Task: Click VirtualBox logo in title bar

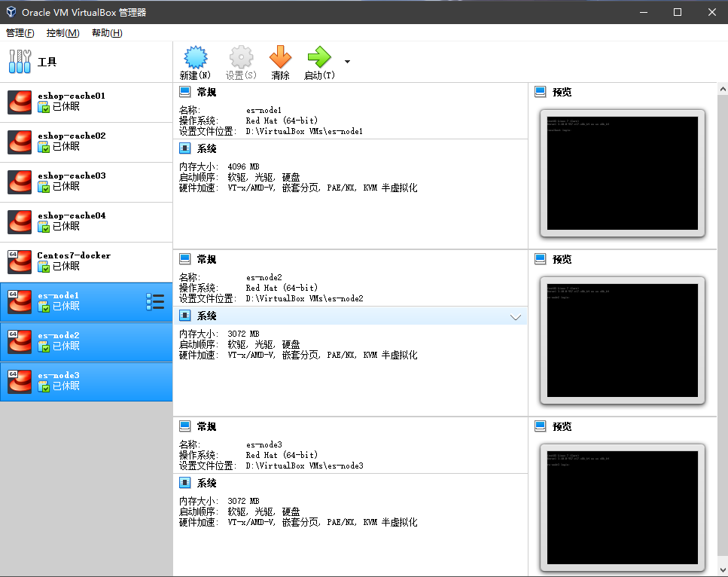Action: coord(11,12)
